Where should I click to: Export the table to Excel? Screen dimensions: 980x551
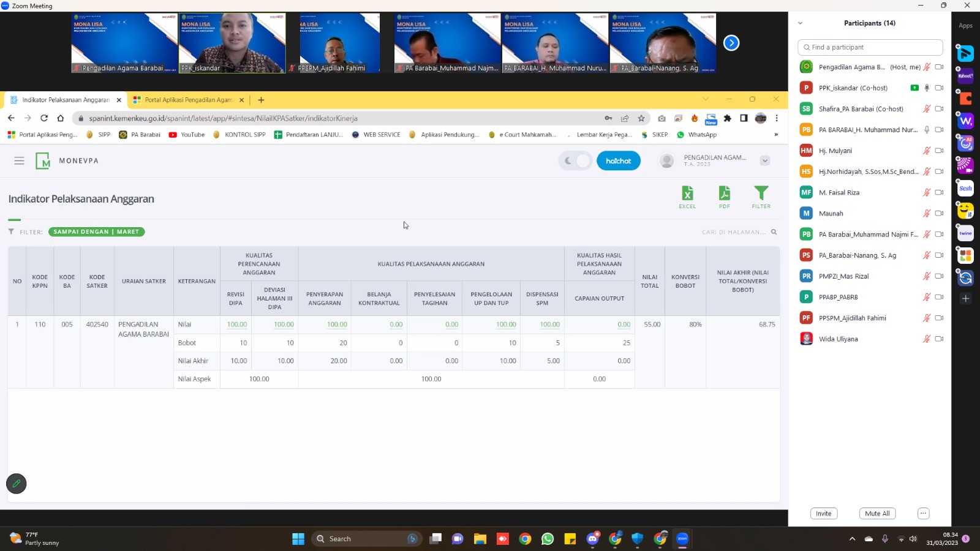click(687, 197)
